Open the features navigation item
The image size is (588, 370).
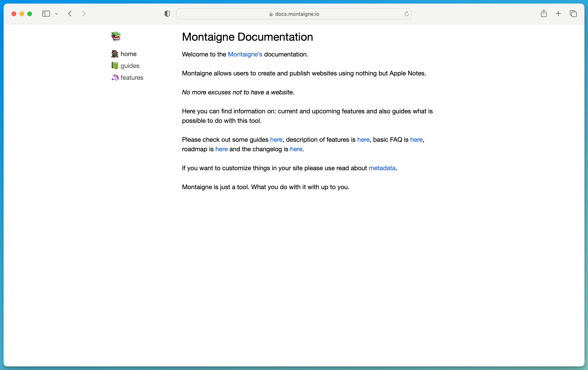[x=132, y=78]
